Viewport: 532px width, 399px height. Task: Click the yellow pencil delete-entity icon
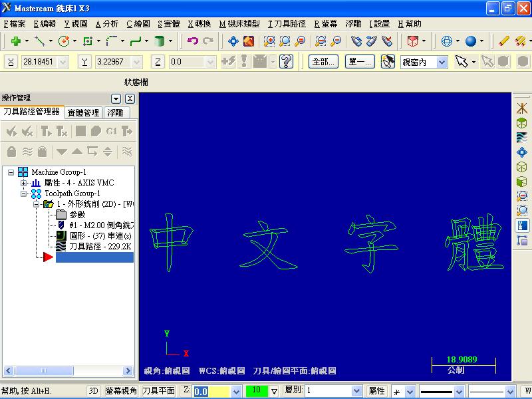point(504,41)
